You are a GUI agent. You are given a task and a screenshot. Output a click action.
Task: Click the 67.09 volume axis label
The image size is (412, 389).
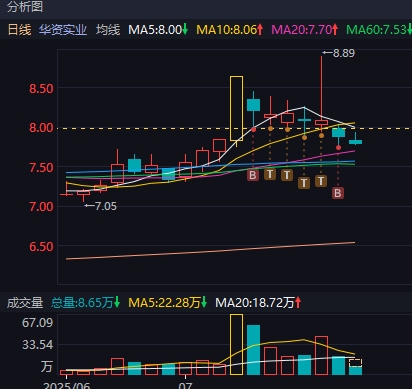(37, 323)
